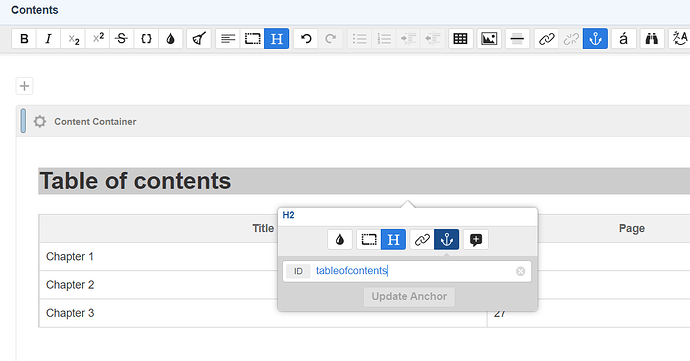Viewport: 690px width, 361px height.
Task: Insert horizontal rule
Action: [x=517, y=39]
